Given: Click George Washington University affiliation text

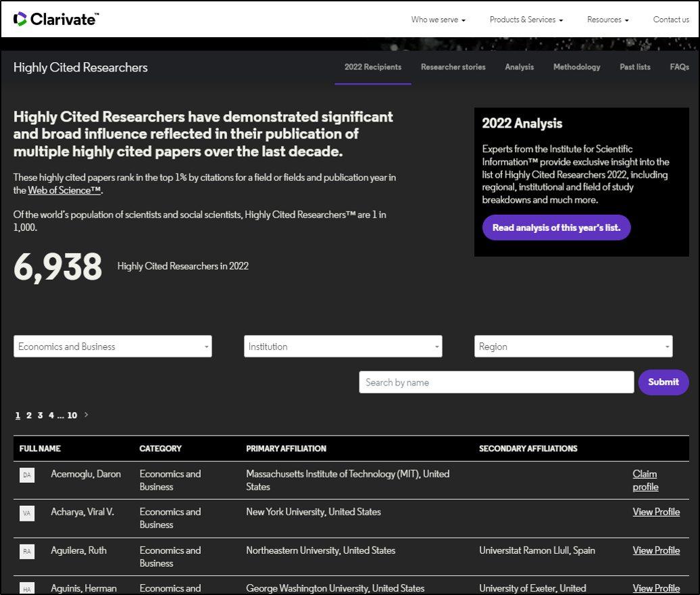Looking at the screenshot, I should [x=335, y=588].
